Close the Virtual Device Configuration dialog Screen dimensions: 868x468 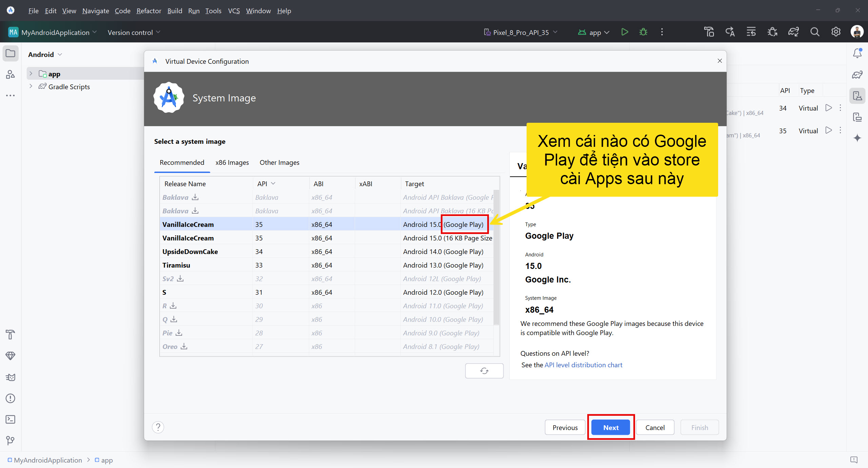[x=719, y=61]
